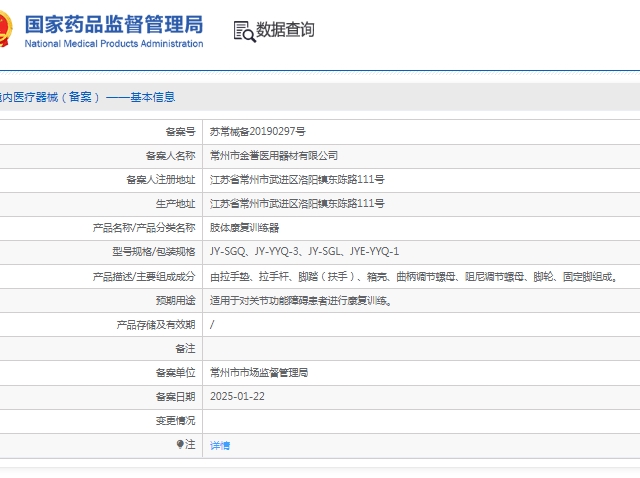Select the product description starting 由拉手垫
This screenshot has width=640, height=478.
click(x=413, y=277)
